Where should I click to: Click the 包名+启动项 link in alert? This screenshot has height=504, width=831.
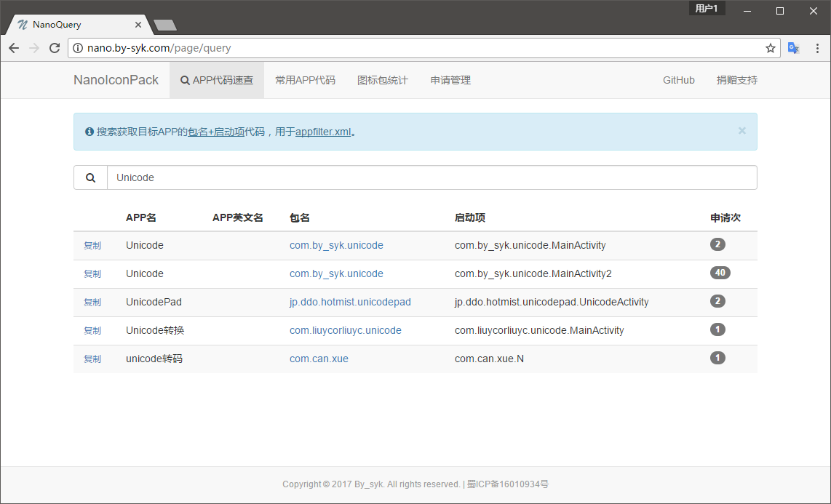[216, 132]
